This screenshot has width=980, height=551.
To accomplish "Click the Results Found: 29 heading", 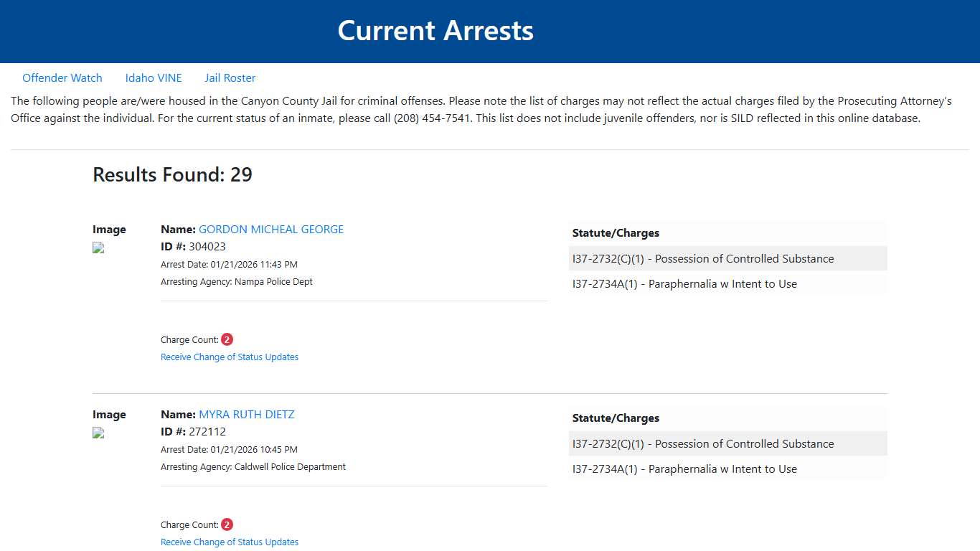I will point(172,174).
